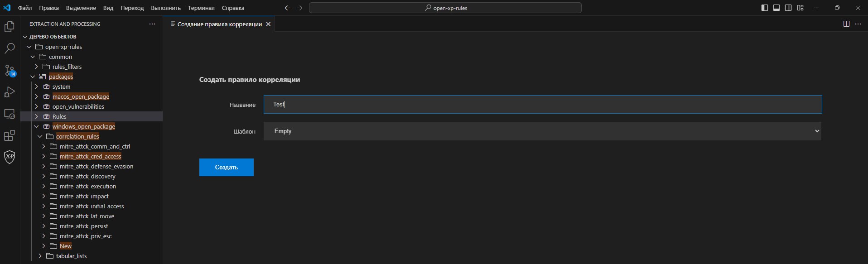Viewport: 868px width, 264px height.
Task: Open the Remote Explorer icon
Action: coord(10,114)
